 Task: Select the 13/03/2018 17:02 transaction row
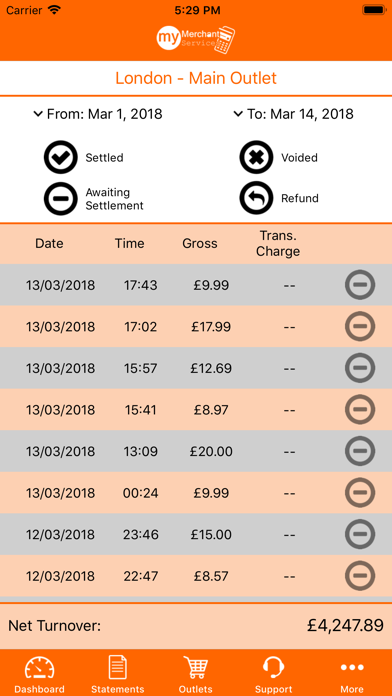pos(196,326)
